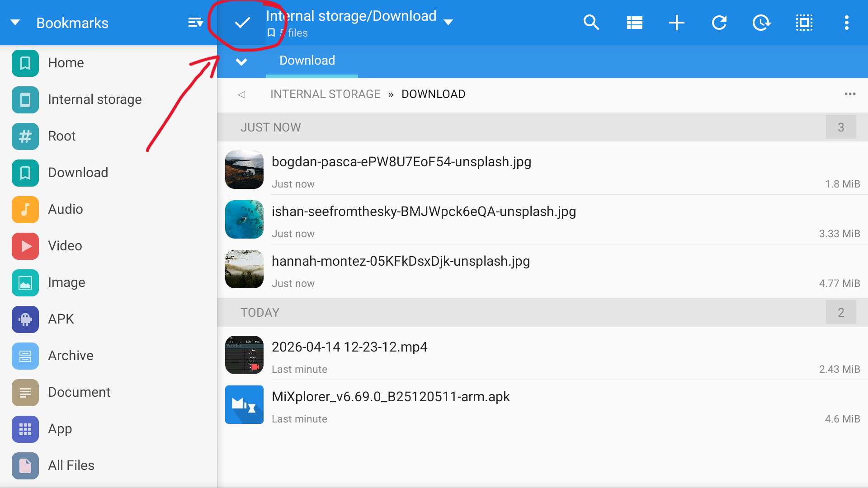Click the select-all dashed square icon
The height and width of the screenshot is (488, 868).
(804, 23)
